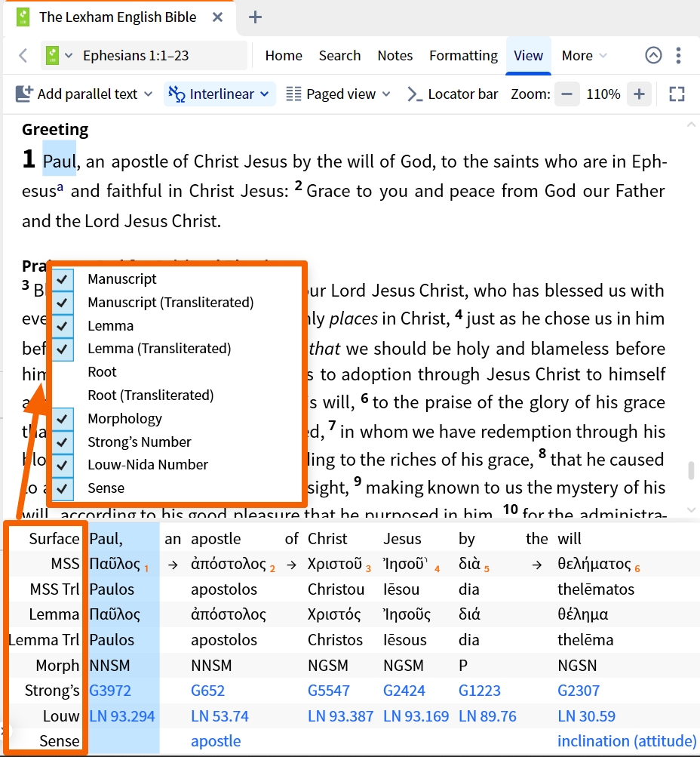Uncheck the Manuscript interlinear line
Viewport: 700px width, 757px height.
tap(63, 279)
